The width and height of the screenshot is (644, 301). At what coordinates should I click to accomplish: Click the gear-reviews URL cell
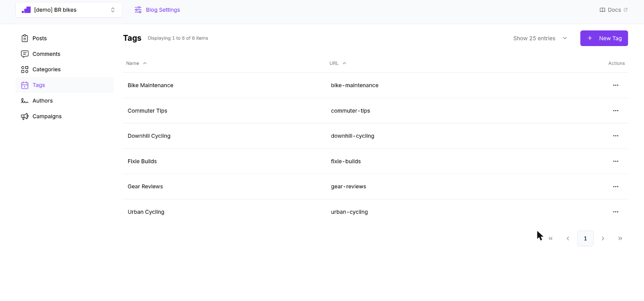(x=348, y=186)
